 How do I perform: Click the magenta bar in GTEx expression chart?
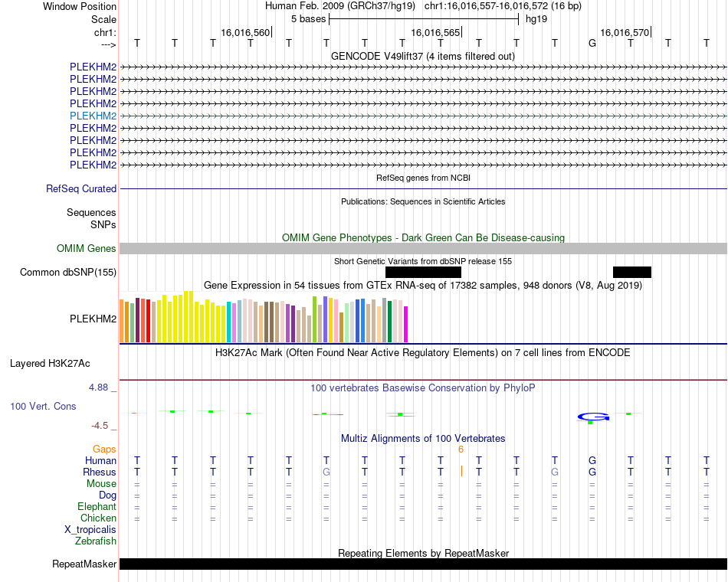406,325
